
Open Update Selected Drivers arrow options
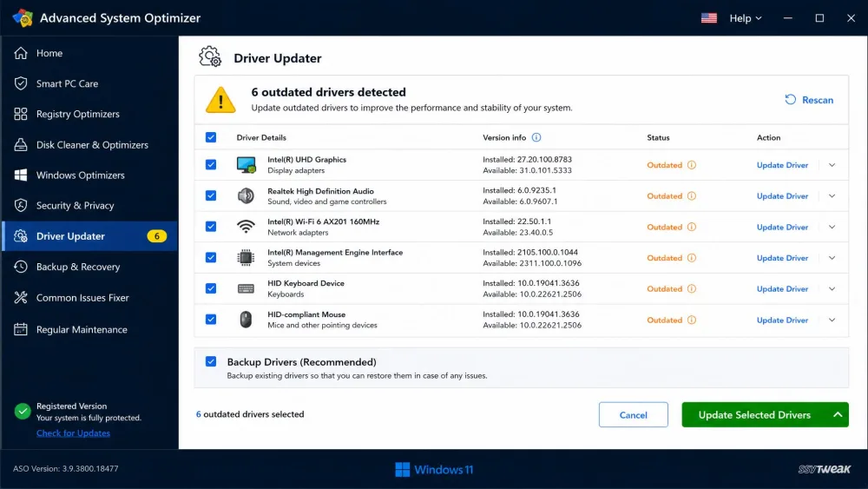pos(838,415)
